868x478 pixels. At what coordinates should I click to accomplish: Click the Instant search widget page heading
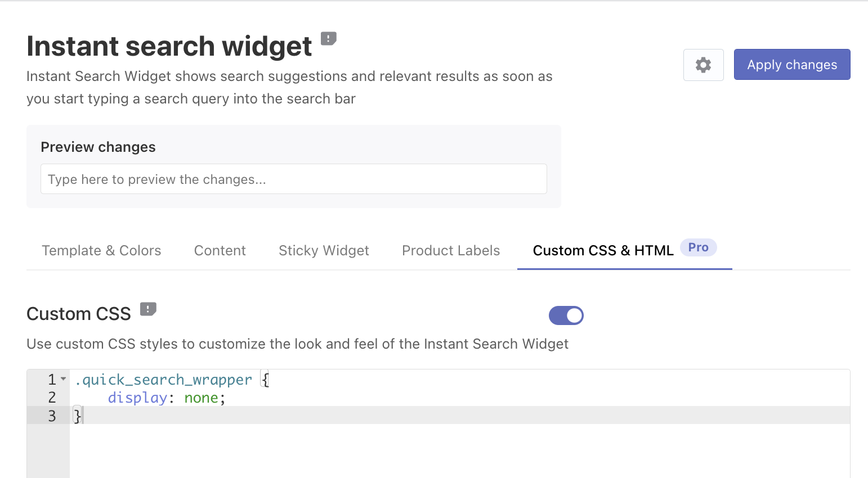point(169,46)
